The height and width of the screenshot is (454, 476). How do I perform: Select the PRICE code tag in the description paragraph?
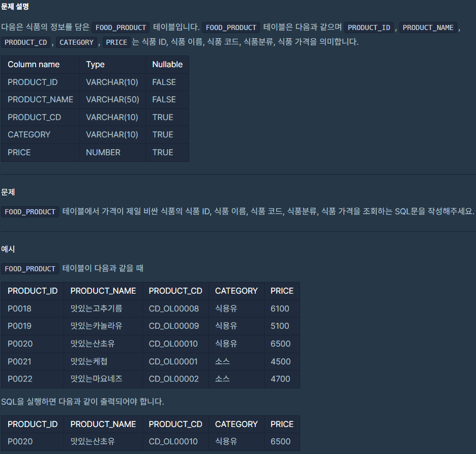pos(116,42)
